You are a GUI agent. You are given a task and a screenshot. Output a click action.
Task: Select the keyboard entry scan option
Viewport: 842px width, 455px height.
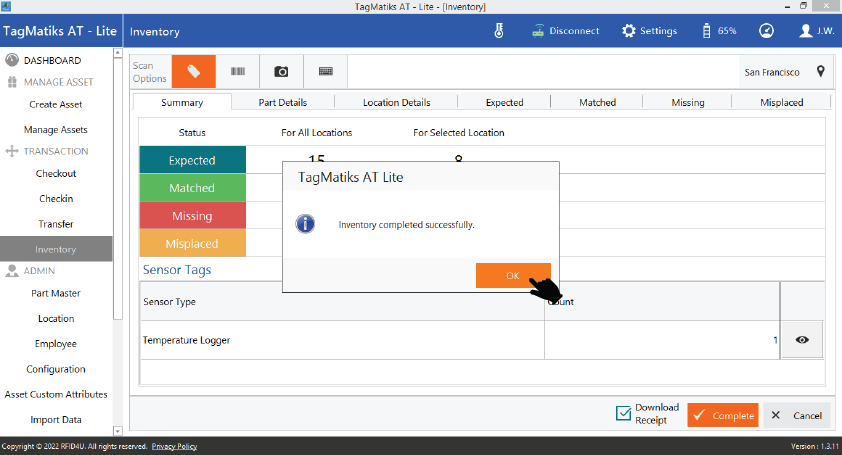click(326, 71)
